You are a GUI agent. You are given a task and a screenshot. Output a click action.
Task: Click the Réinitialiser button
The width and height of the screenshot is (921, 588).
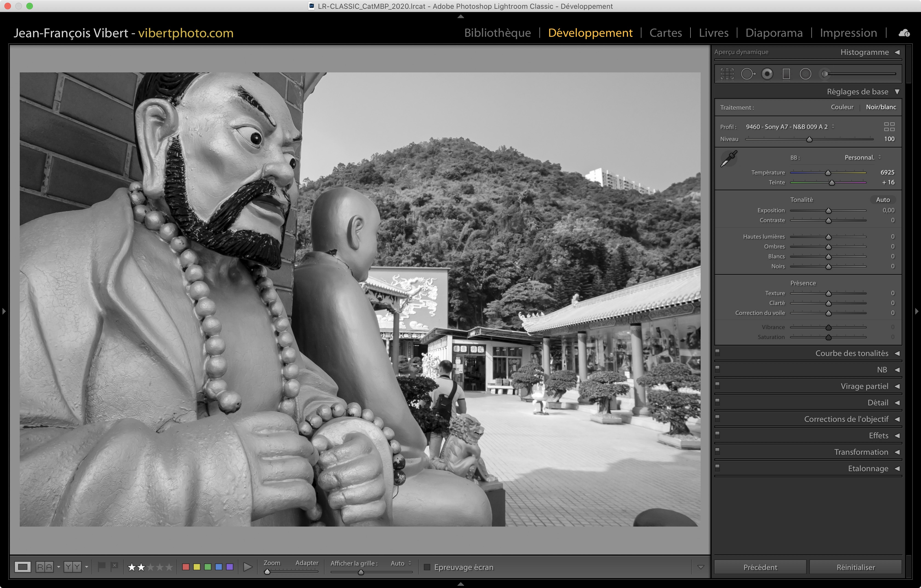pyautogui.click(x=855, y=567)
